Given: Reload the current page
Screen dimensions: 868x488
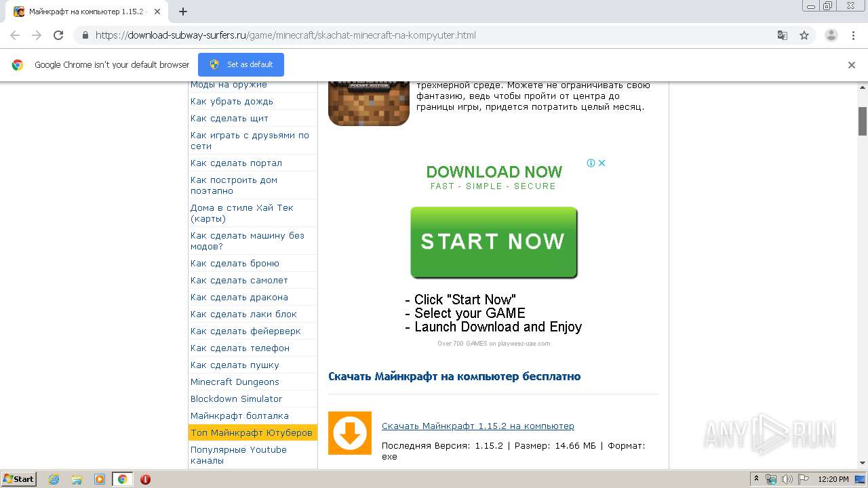Looking at the screenshot, I should coord(58,35).
